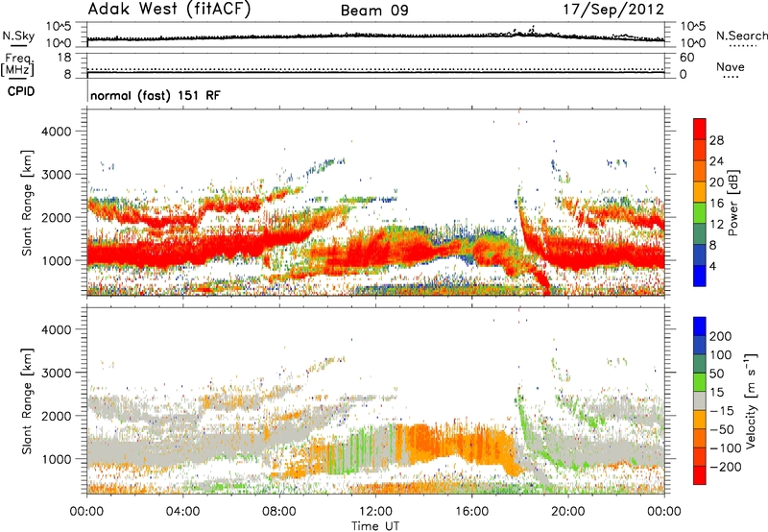The image size is (768, 532).
Task: Click '4000' tick in power panel
Action: coord(57,132)
